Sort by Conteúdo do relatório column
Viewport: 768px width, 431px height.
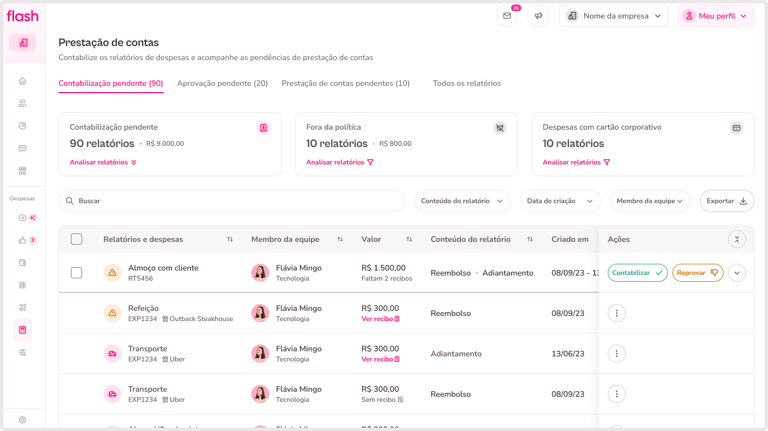(x=530, y=239)
